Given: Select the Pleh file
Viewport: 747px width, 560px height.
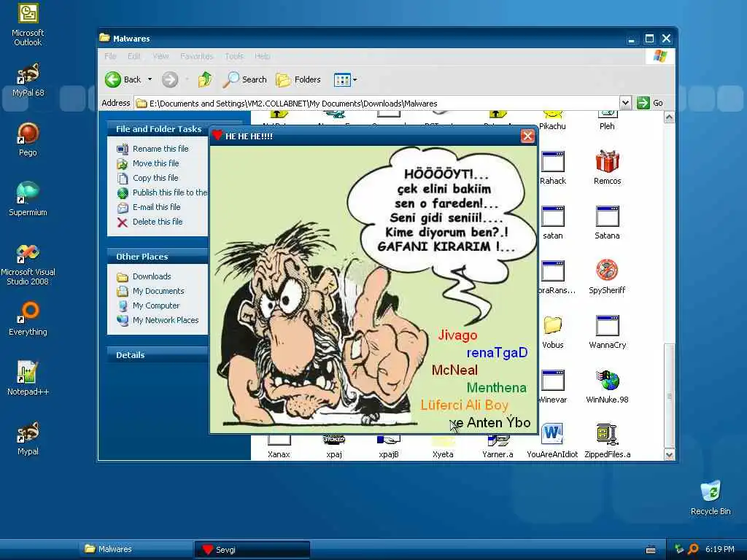Looking at the screenshot, I should (607, 121).
